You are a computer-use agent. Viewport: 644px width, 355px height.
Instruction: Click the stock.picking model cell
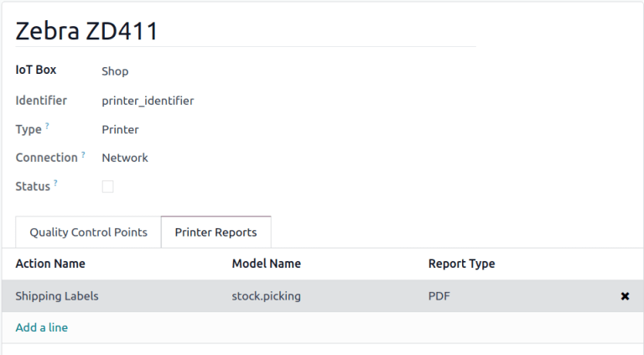(266, 296)
